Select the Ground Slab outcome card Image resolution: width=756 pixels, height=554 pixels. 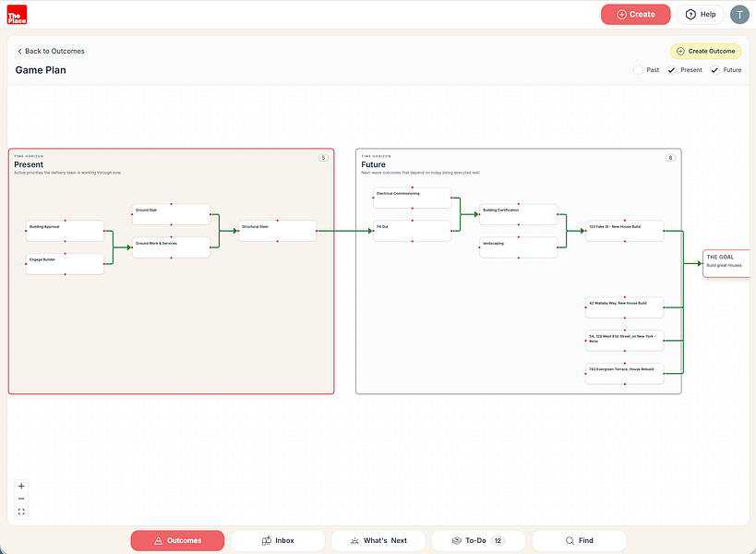171,214
